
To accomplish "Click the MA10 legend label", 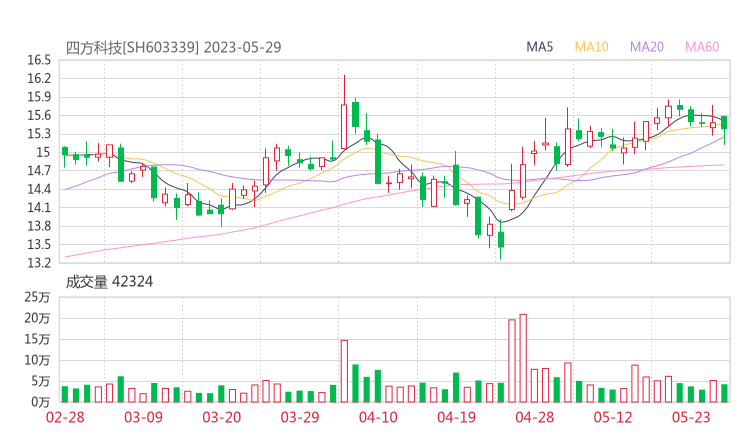I will (591, 47).
